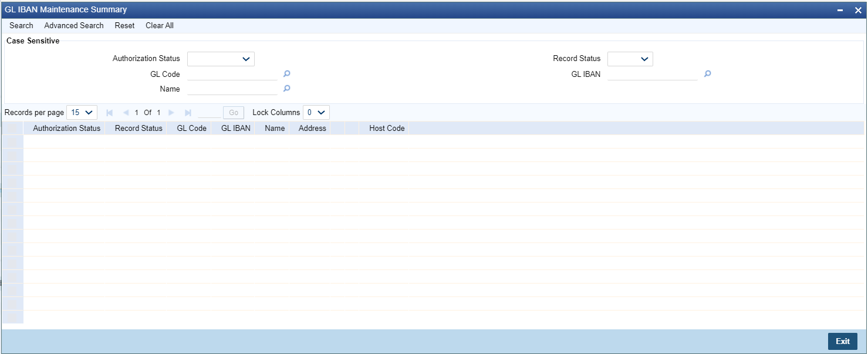Select the Address column header
The height and width of the screenshot is (354, 868).
tap(312, 128)
